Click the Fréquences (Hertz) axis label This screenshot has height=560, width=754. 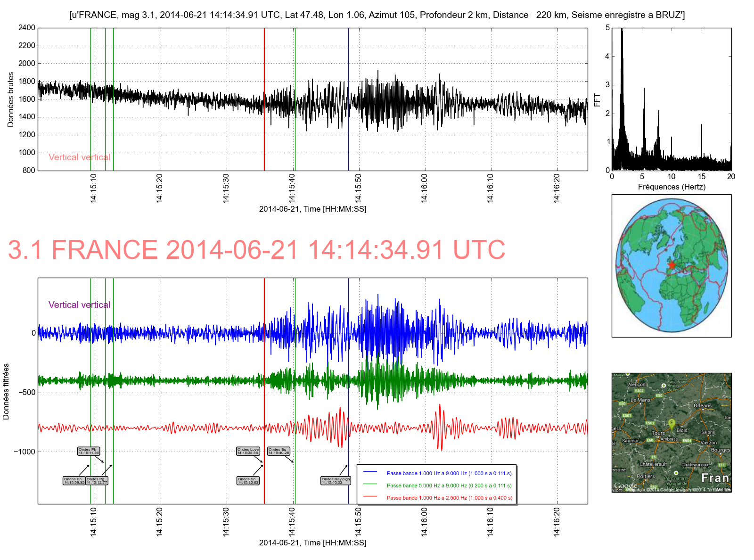(x=672, y=187)
